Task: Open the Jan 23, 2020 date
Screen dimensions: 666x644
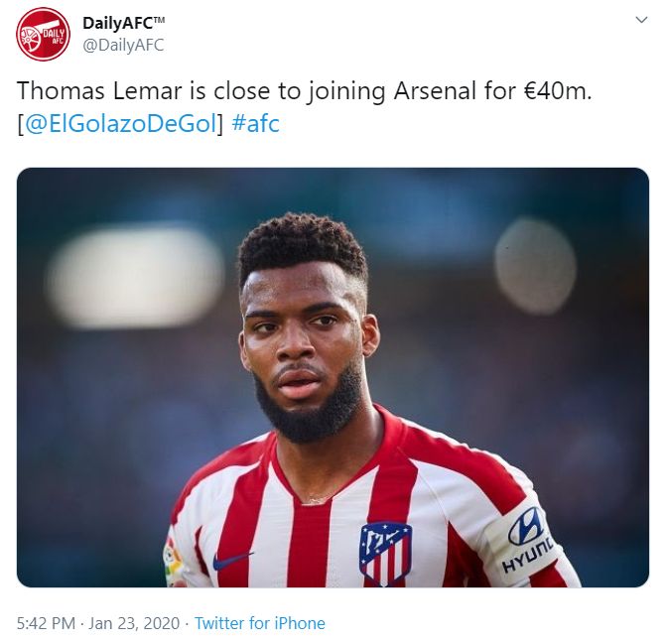Action: click(x=134, y=623)
